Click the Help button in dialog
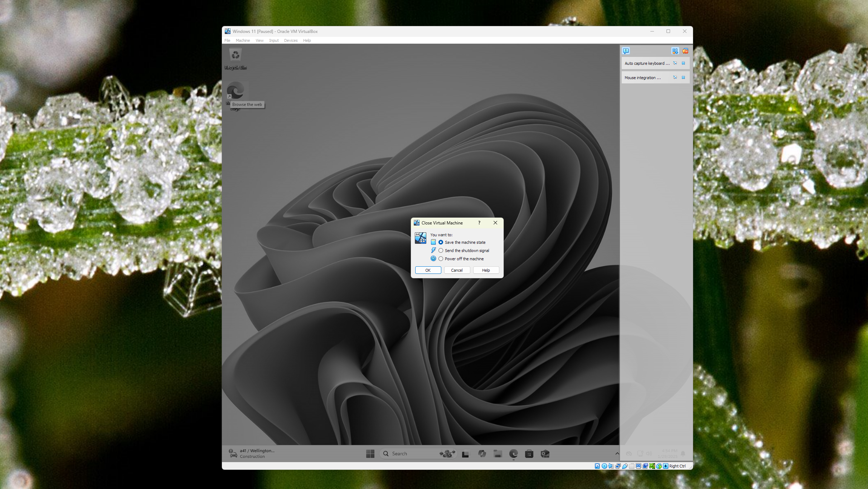This screenshot has height=489, width=868. pos(485,270)
